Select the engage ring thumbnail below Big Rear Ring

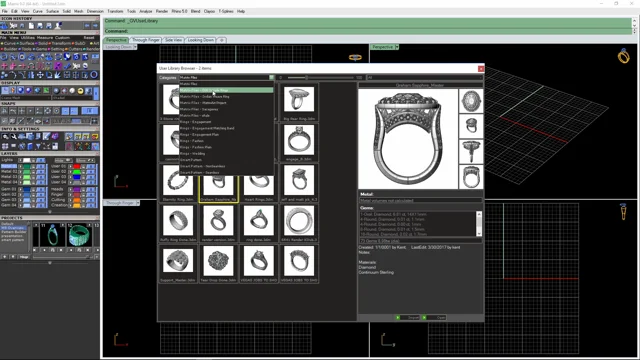coord(299,142)
